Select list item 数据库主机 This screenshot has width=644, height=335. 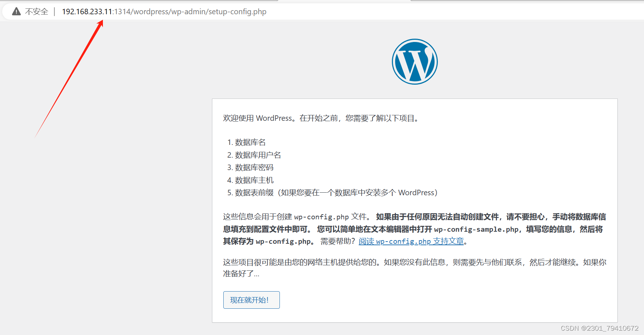tap(254, 180)
